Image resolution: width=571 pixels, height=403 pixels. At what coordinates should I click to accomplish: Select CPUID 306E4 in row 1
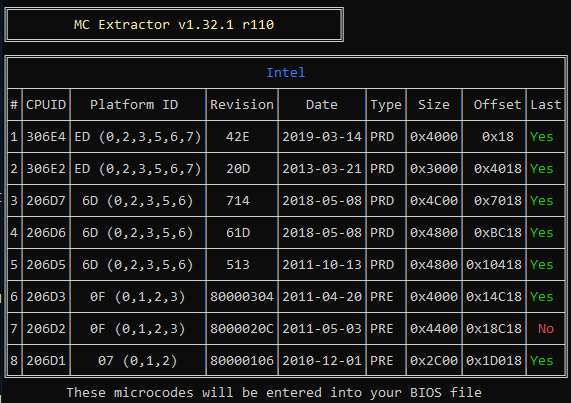[x=46, y=137]
